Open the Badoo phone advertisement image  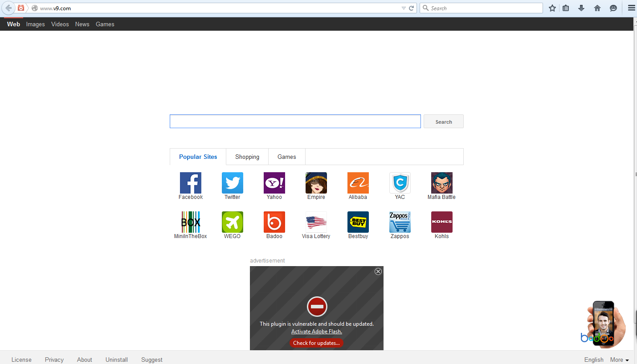(x=603, y=324)
